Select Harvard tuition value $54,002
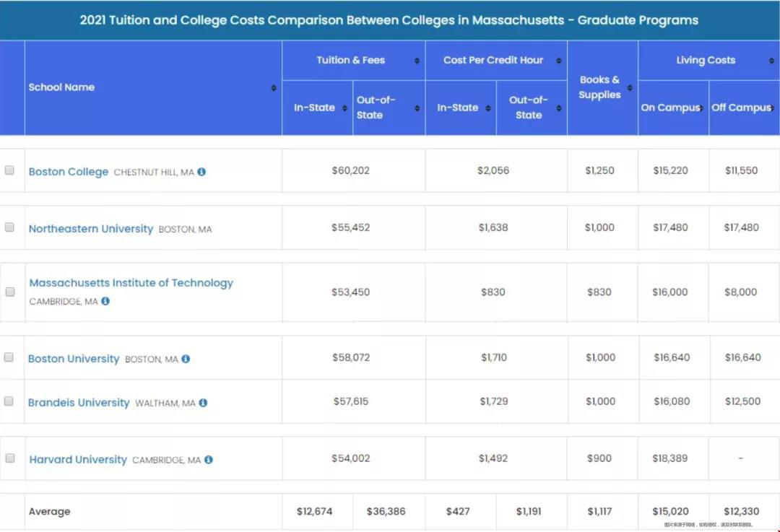This screenshot has height=532, width=780. 351,458
